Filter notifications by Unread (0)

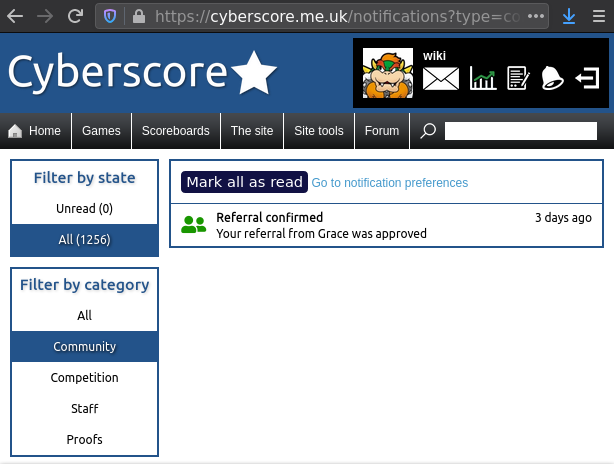[85, 209]
